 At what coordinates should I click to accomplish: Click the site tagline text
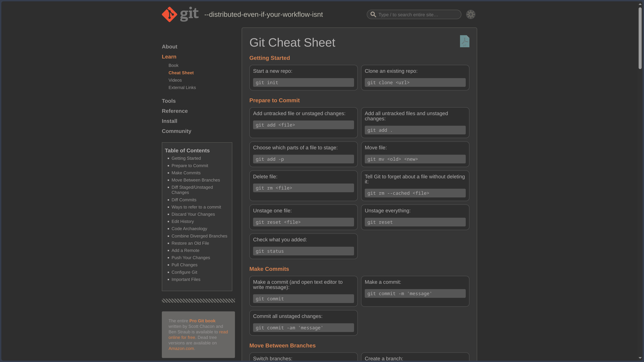263,14
